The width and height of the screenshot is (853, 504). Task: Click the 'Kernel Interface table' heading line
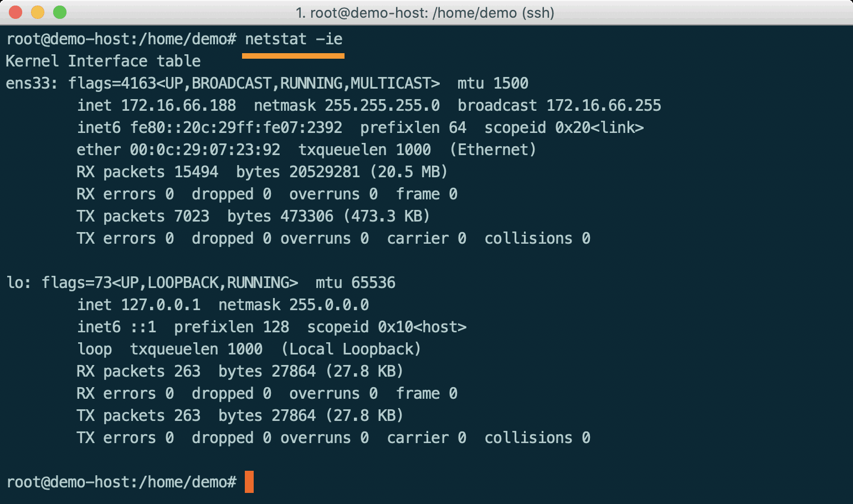point(103,61)
